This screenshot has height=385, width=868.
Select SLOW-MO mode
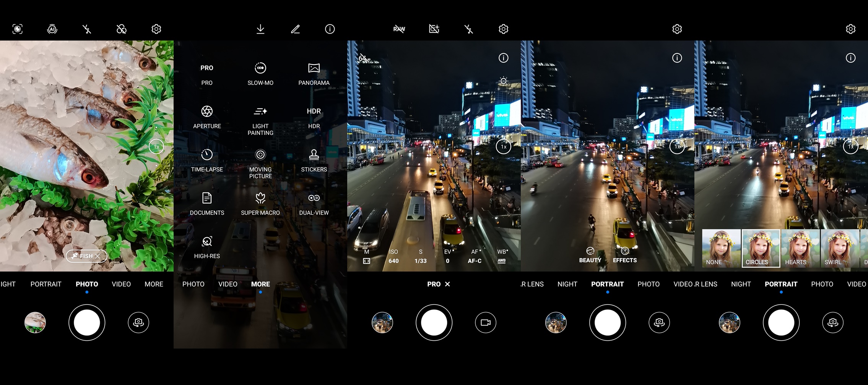tap(260, 74)
